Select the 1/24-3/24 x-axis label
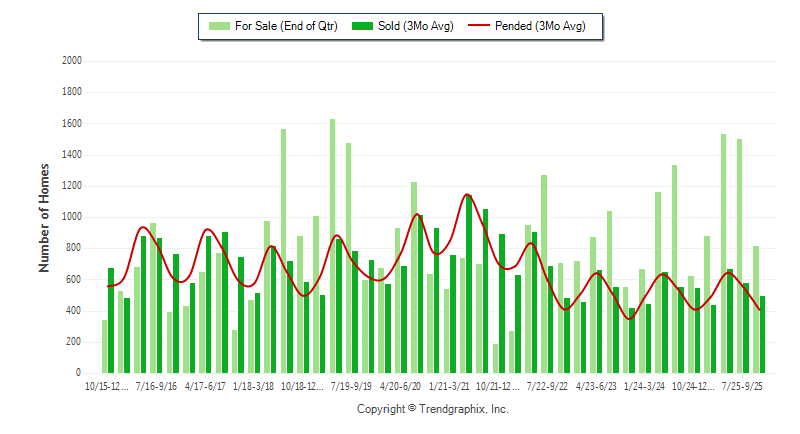This screenshot has height=434, width=800. [645, 386]
